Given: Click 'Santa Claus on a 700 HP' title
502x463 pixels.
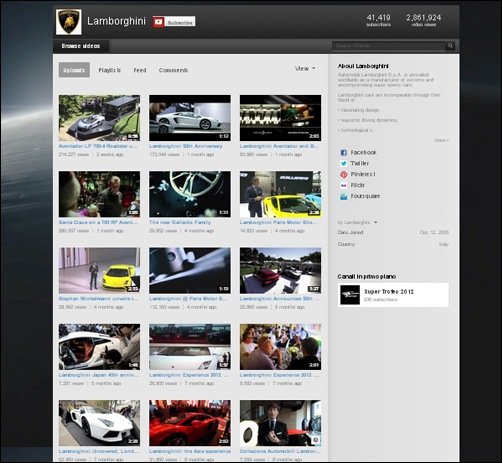Looking at the screenshot, I should coord(98,222).
